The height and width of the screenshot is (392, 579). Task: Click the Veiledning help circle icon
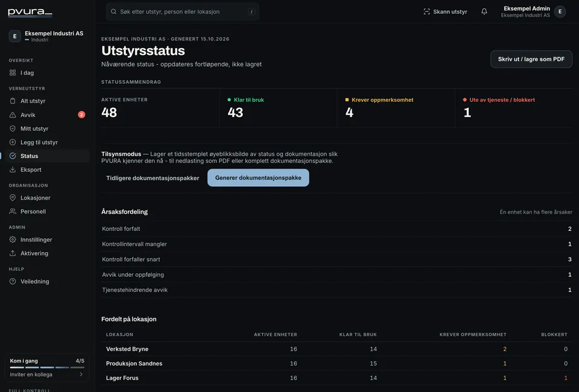click(13, 281)
